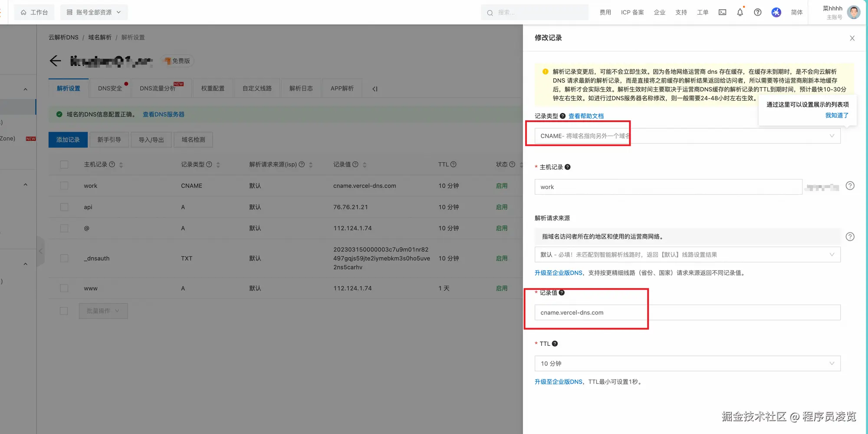Select checkbox for the api record
Viewport: 868px width, 434px height.
point(64,207)
